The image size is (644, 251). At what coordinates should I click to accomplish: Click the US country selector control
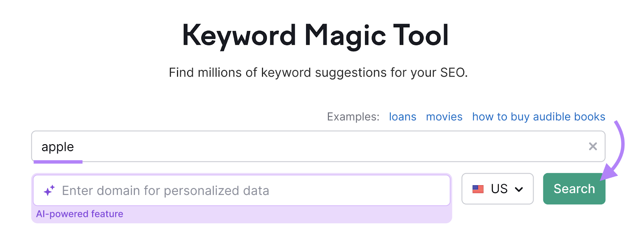coord(497,189)
